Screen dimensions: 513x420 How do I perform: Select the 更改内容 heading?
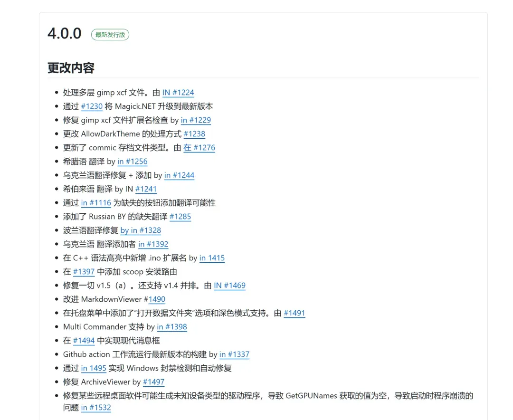(x=71, y=68)
